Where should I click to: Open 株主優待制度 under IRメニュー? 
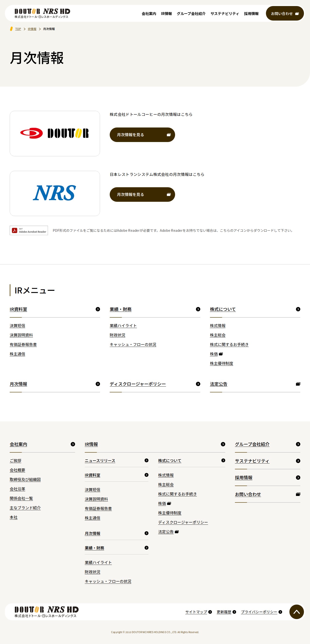pos(221,364)
